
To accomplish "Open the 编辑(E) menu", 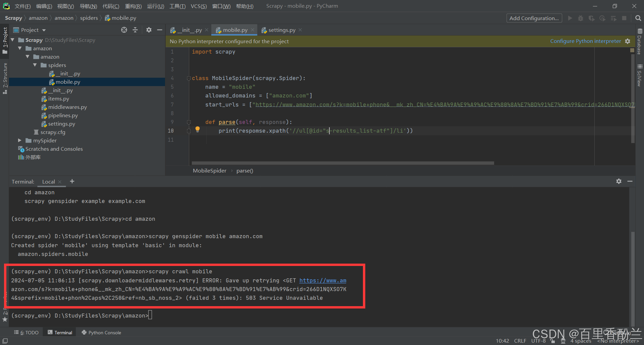I will point(44,6).
